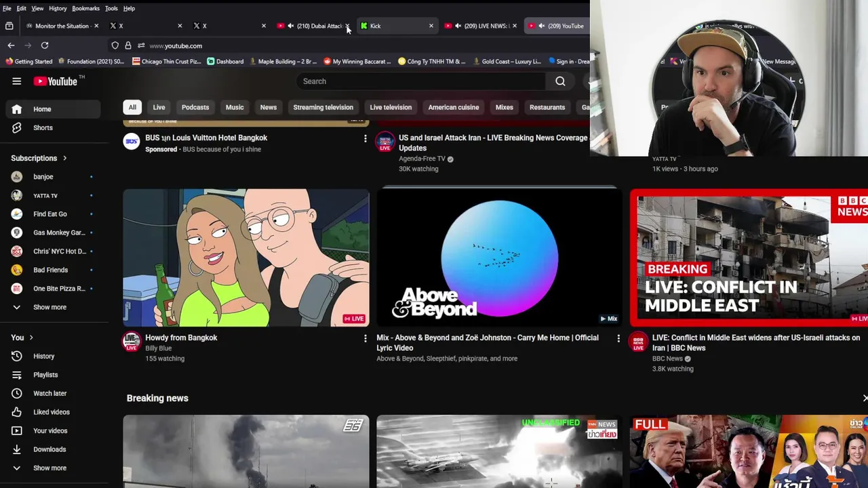Click BBC News channel avatar
Image resolution: width=868 pixels, height=488 pixels.
[x=638, y=342]
